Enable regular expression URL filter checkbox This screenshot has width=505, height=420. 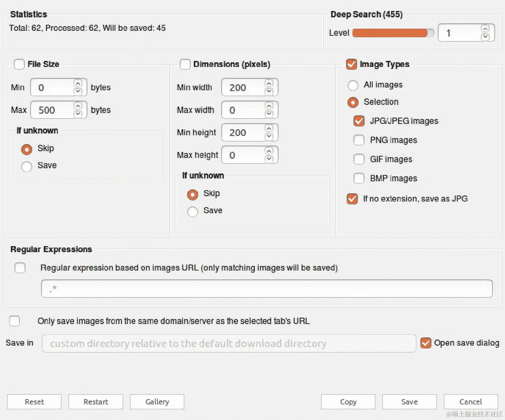pos(20,268)
